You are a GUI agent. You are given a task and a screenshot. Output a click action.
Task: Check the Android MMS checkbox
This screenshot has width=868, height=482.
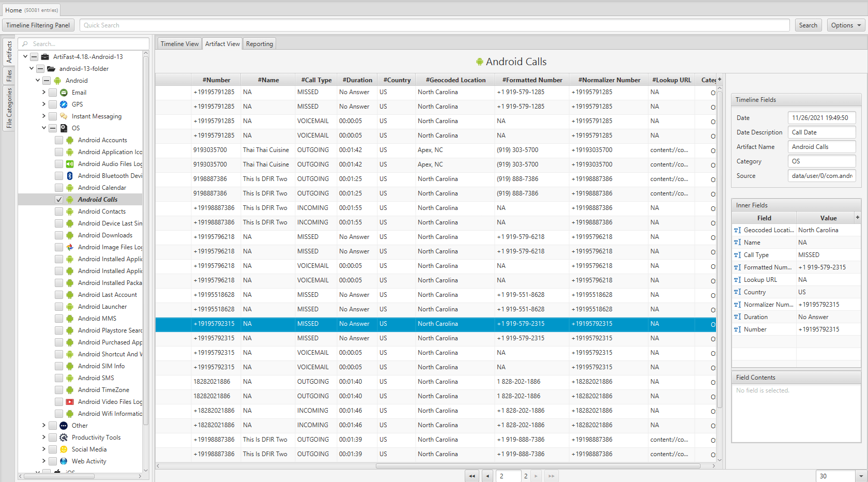[59, 319]
